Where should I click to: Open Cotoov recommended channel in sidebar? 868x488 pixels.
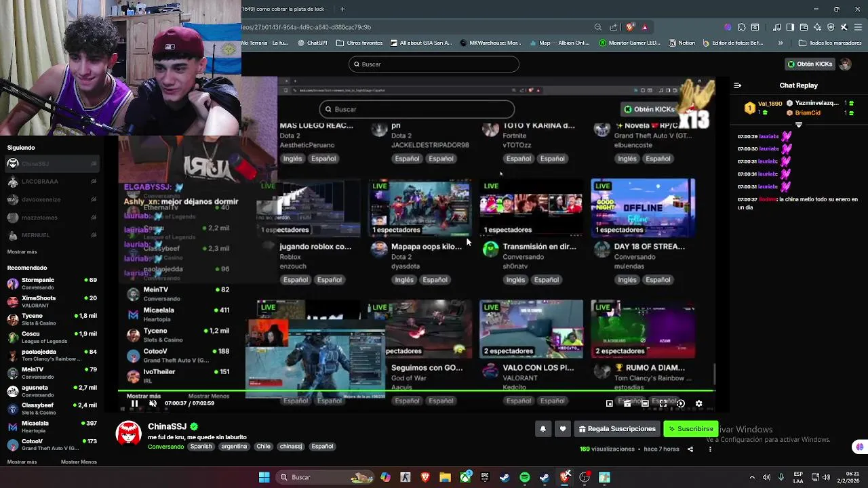click(x=51, y=445)
